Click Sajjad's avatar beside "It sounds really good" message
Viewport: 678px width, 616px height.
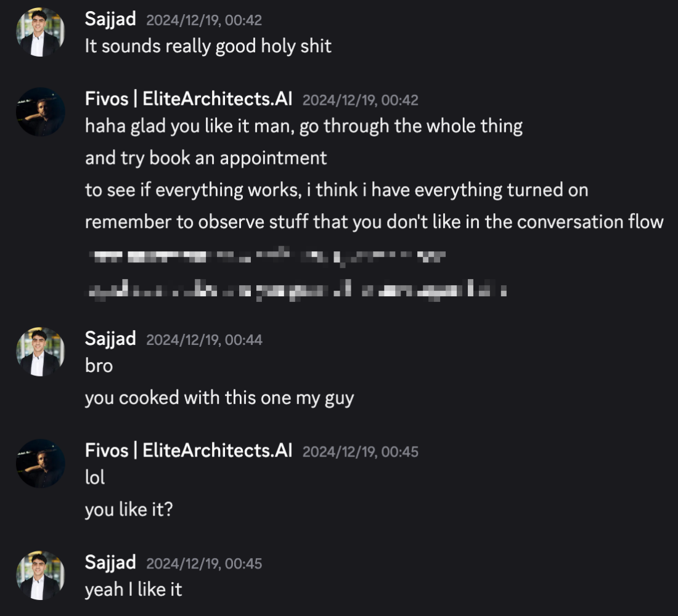(x=40, y=33)
